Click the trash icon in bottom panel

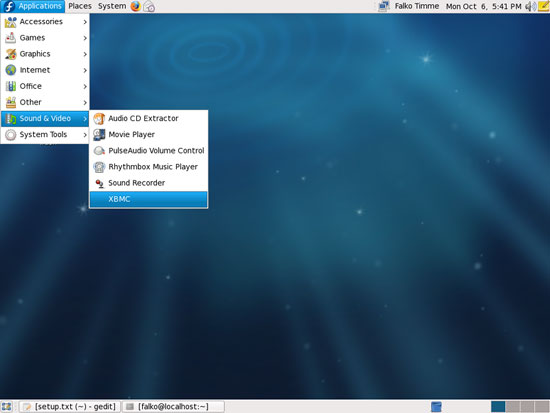436,407
